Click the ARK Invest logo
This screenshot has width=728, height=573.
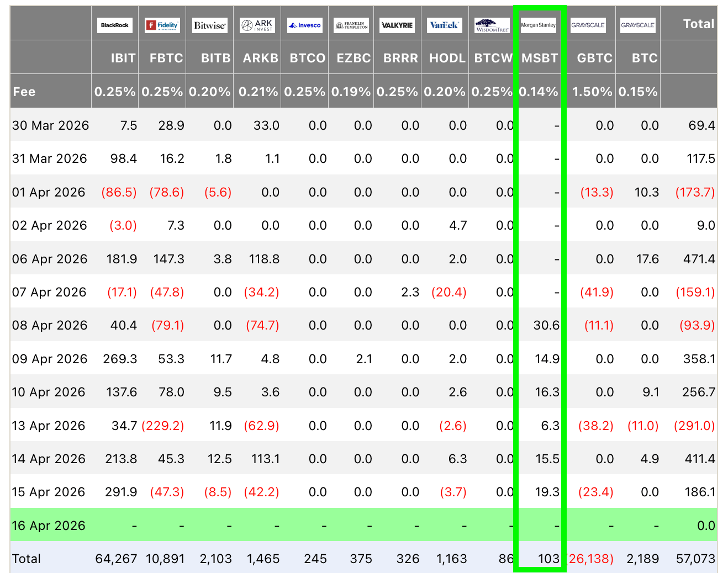[257, 25]
